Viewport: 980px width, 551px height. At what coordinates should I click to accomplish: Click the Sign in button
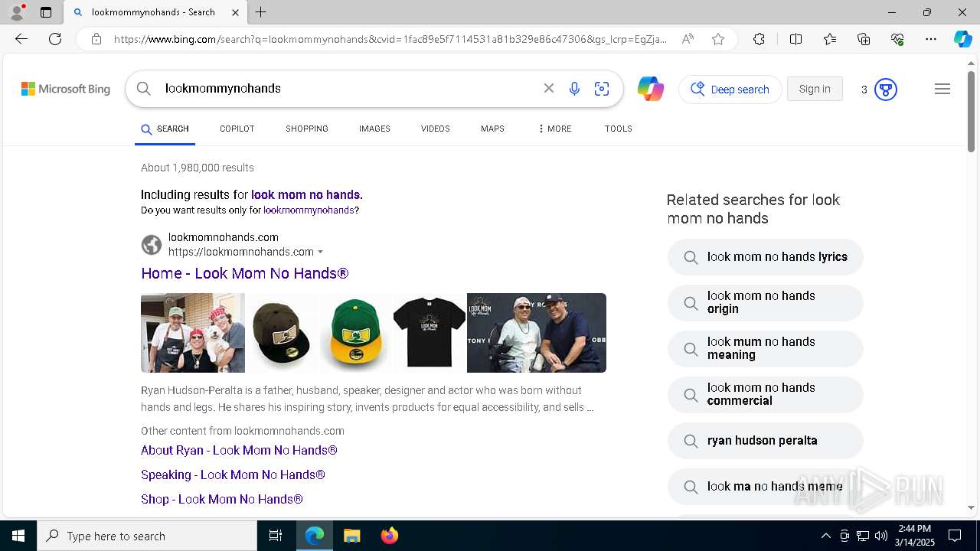click(815, 90)
